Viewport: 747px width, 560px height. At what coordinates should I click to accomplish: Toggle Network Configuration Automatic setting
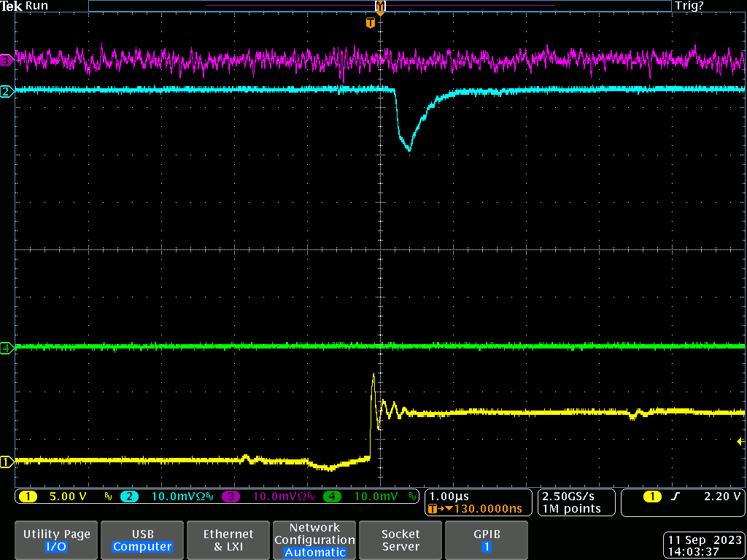(314, 540)
